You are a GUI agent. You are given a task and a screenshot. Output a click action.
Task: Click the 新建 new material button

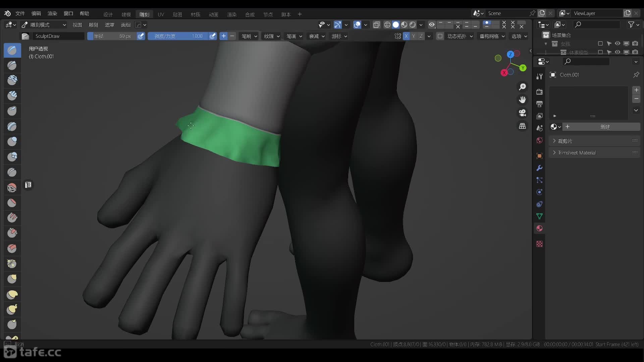[x=601, y=127]
